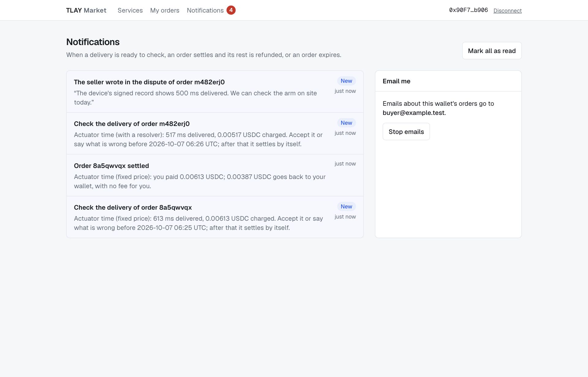Click the New badge on the dispute notification
The image size is (588, 377).
click(x=346, y=81)
